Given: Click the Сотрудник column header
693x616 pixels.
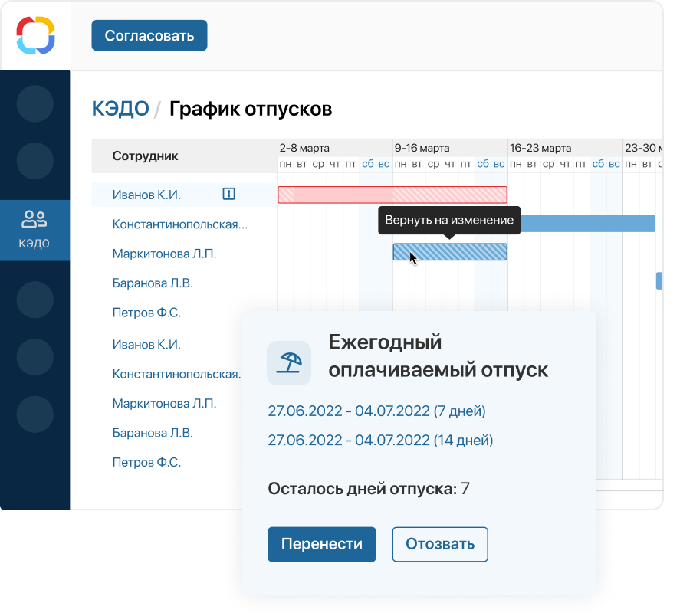Looking at the screenshot, I should click(146, 156).
